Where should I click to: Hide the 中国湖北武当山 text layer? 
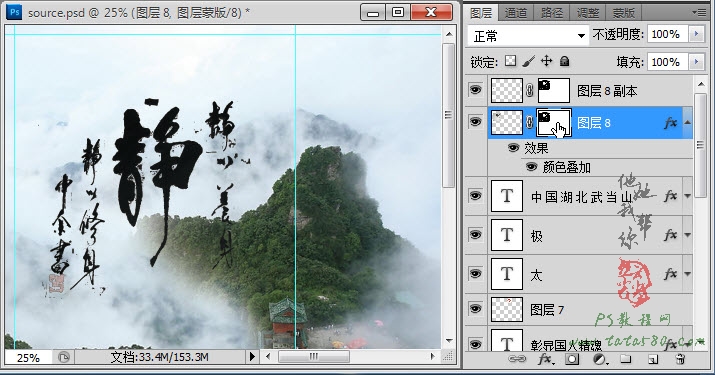coord(475,196)
